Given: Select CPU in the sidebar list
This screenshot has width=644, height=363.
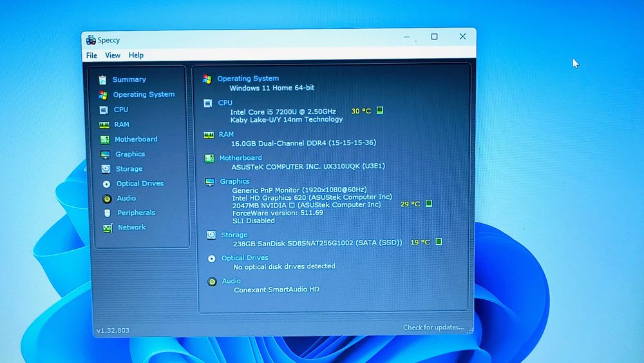Looking at the screenshot, I should click(121, 110).
